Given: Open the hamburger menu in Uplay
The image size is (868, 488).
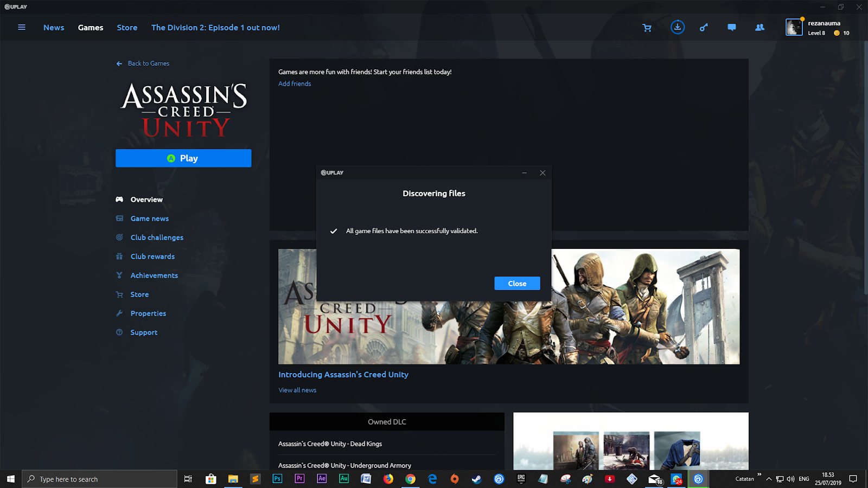Looking at the screenshot, I should click(x=22, y=27).
